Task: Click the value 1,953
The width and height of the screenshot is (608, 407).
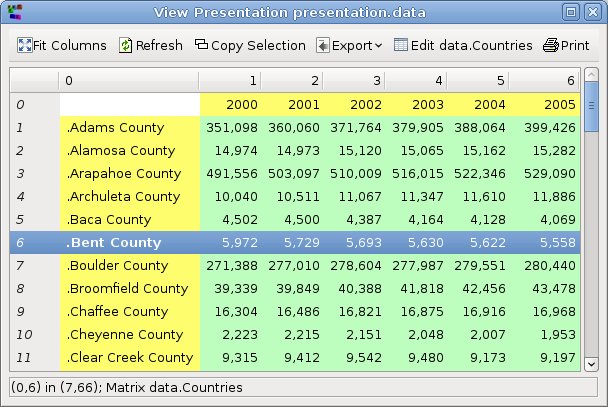Action: [558, 334]
